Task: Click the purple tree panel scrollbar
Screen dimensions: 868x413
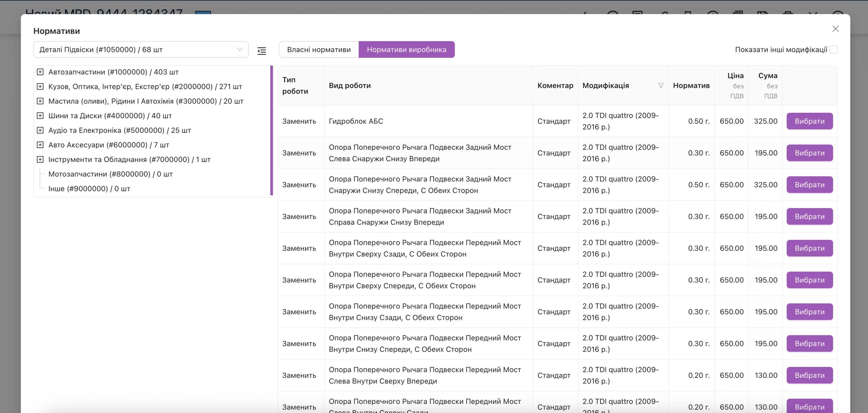Action: pyautogui.click(x=272, y=130)
